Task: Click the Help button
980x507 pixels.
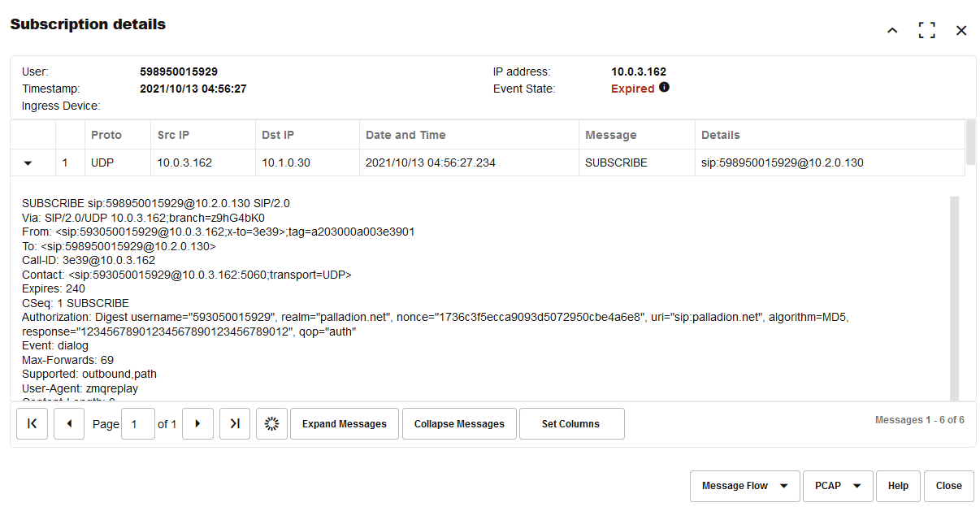Action: (x=898, y=486)
